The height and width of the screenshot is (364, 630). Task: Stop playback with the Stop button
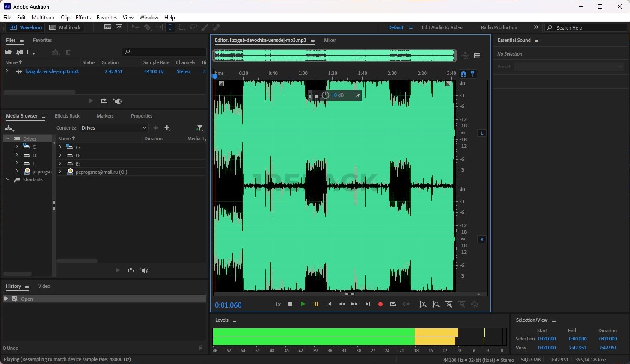click(x=290, y=304)
